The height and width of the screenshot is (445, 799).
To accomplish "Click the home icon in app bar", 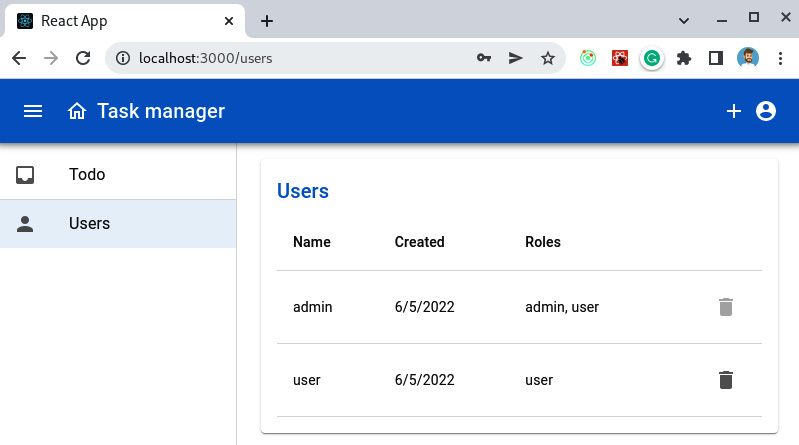I will 77,111.
